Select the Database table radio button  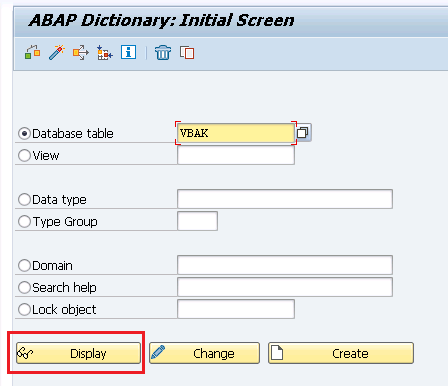point(24,134)
